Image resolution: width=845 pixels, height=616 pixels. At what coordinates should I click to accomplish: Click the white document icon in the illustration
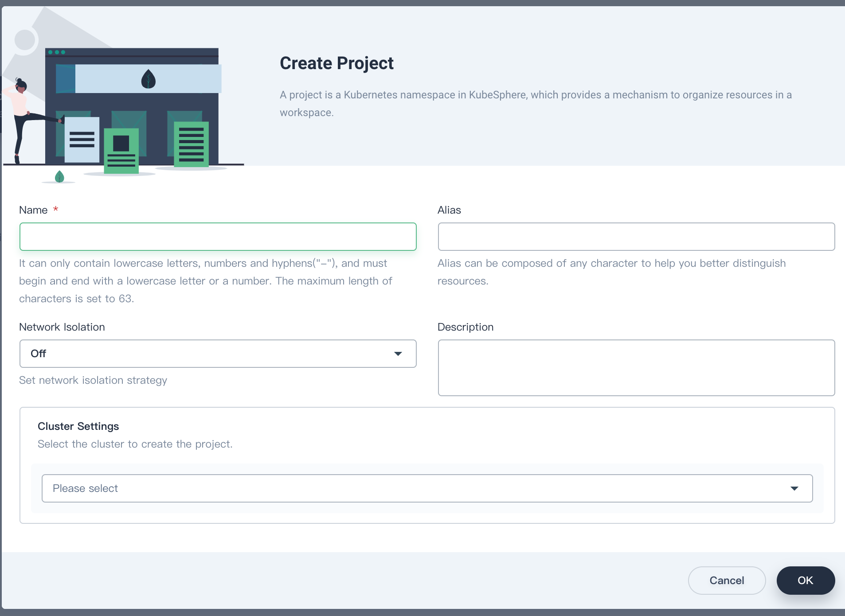[x=82, y=140]
